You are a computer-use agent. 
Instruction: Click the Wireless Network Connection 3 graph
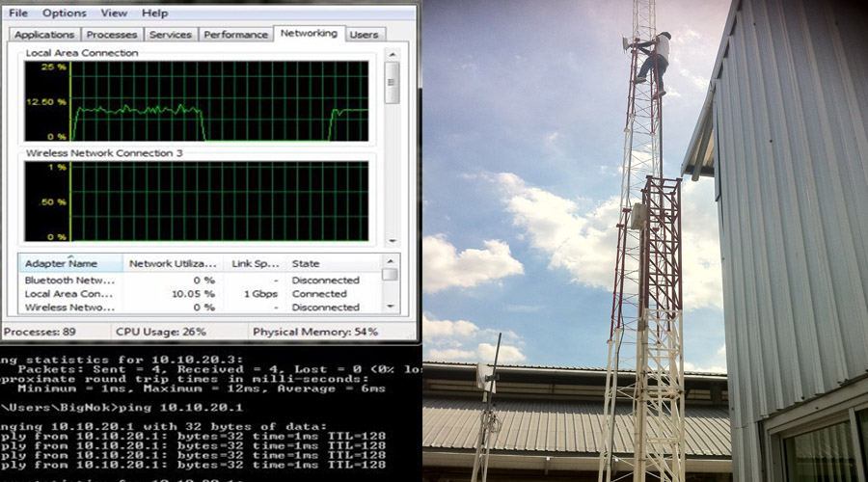[x=197, y=201]
